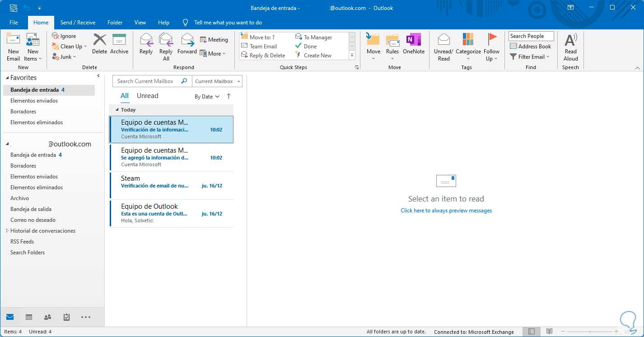Open the Junk options dropdown
Image resolution: width=644 pixels, height=337 pixels.
pyautogui.click(x=64, y=57)
